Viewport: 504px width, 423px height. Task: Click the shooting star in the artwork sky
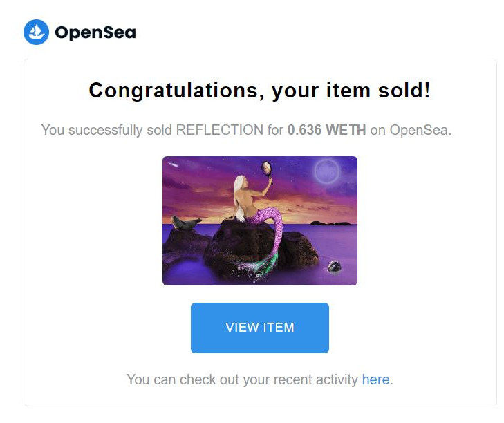pyautogui.click(x=174, y=166)
